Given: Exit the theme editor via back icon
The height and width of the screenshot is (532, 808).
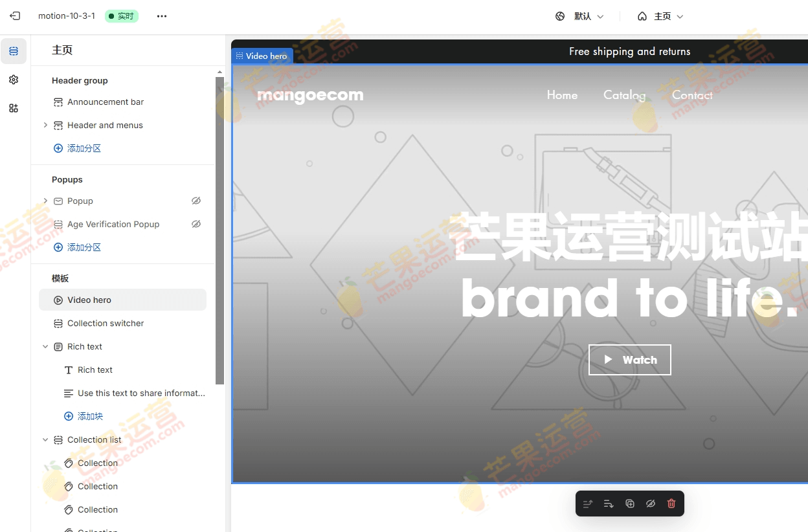Looking at the screenshot, I should point(15,16).
